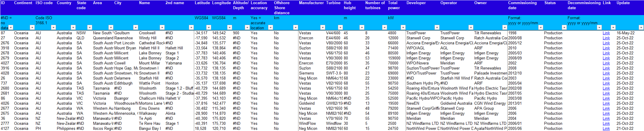Open the State code filter dropdown

(90, 28)
